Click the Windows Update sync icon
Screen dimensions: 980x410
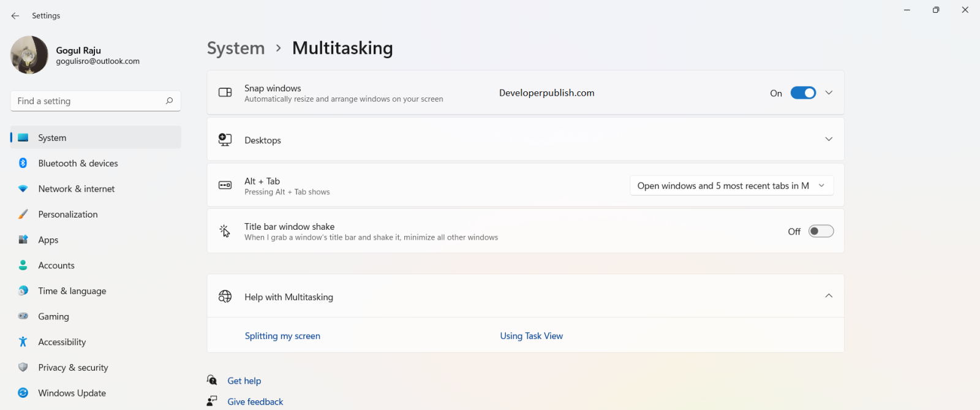(23, 393)
